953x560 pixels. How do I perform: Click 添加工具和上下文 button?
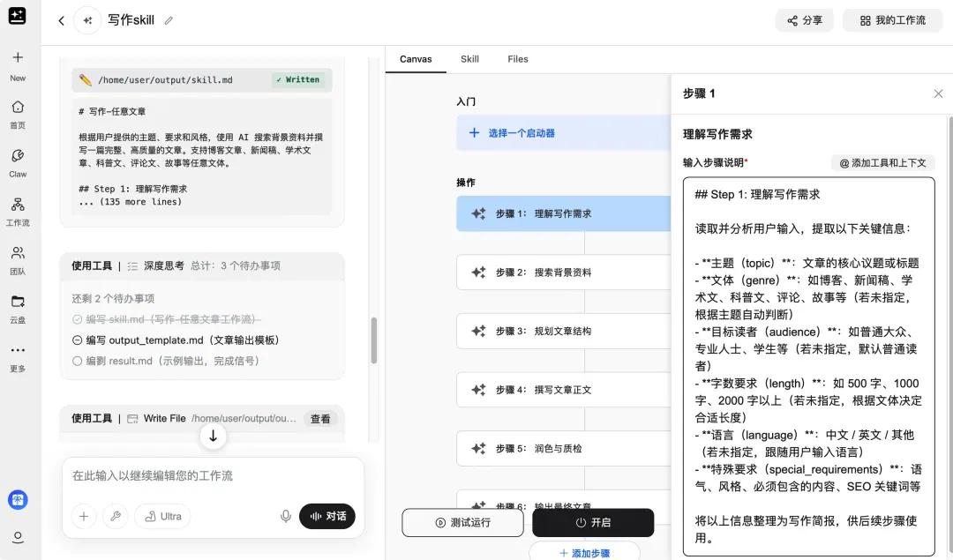[x=882, y=163]
